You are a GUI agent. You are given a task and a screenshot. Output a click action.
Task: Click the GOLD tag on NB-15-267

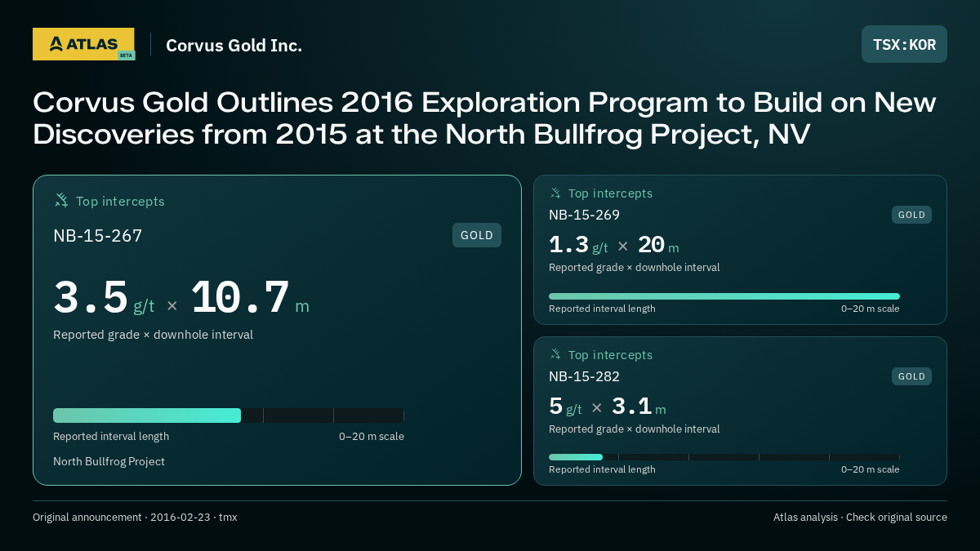477,235
